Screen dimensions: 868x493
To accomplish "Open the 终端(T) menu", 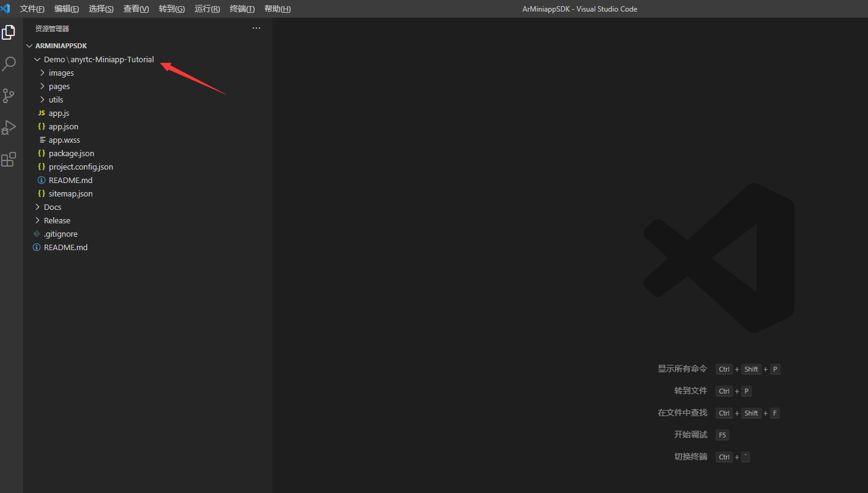I will pos(242,9).
